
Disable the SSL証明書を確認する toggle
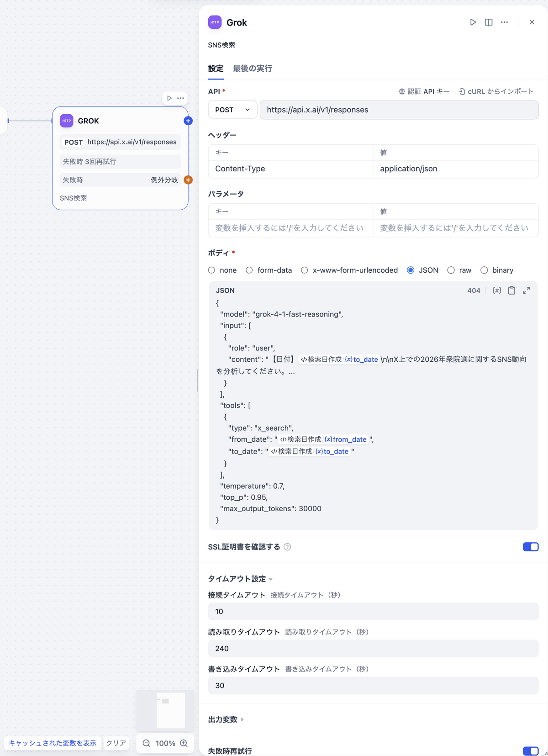[x=530, y=546]
